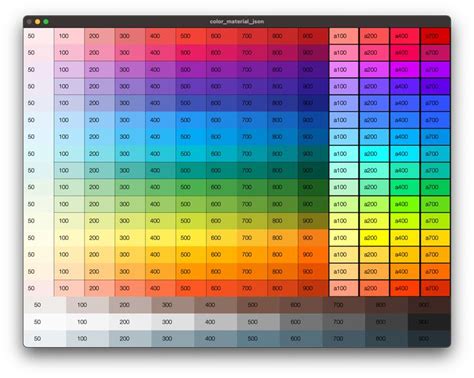The width and height of the screenshot is (474, 378).
Task: Select the cyan 900 swatch in the eighth row
Action: pos(313,154)
